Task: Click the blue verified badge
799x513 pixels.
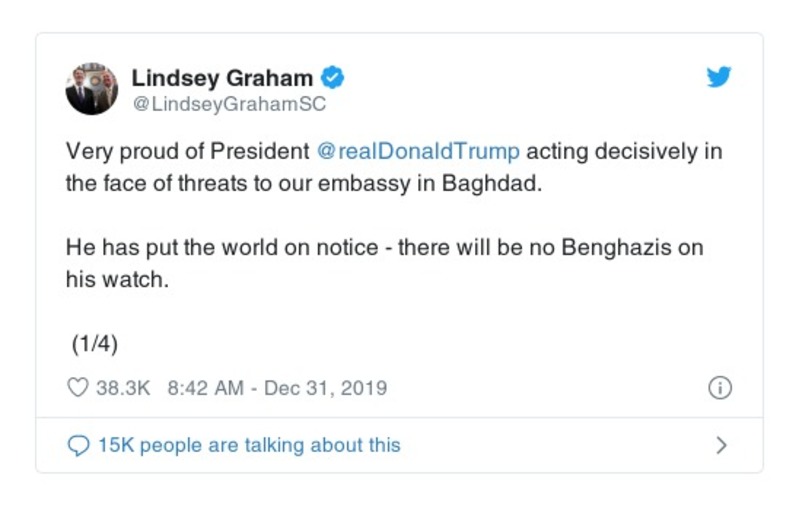Action: [x=332, y=78]
